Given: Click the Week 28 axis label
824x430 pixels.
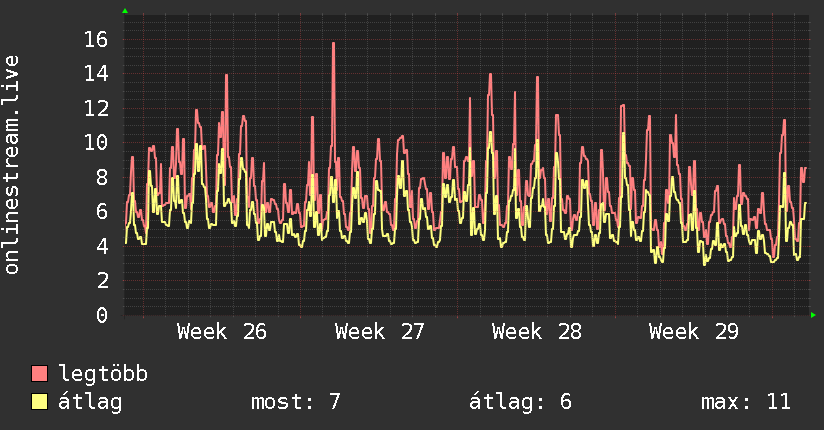Looking at the screenshot, I should 537,332.
